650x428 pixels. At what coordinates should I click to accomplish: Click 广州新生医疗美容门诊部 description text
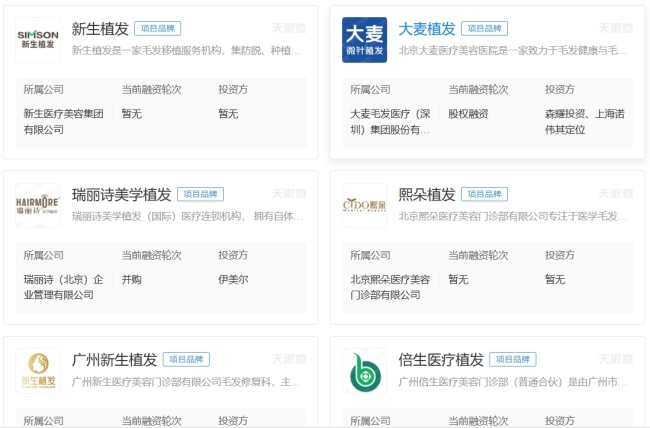186,382
